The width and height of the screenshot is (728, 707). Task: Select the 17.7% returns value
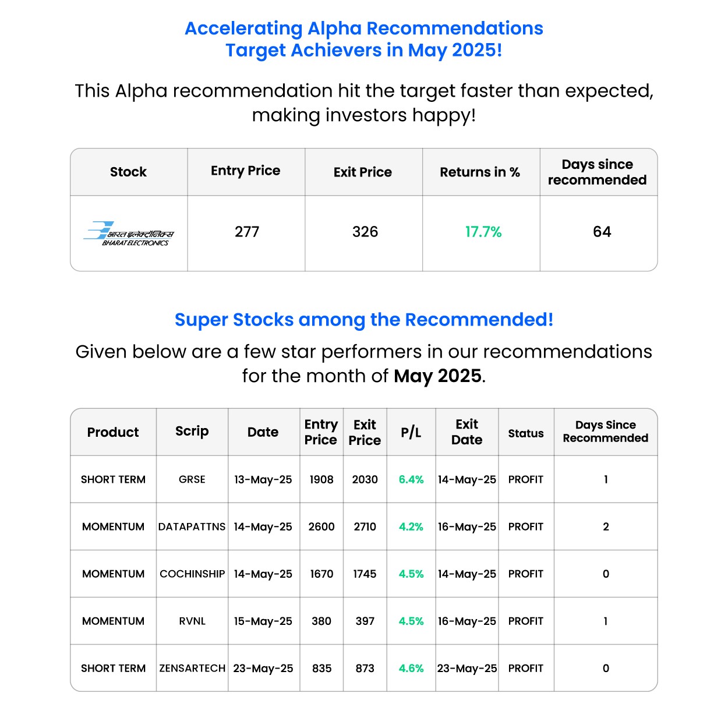coord(483,232)
